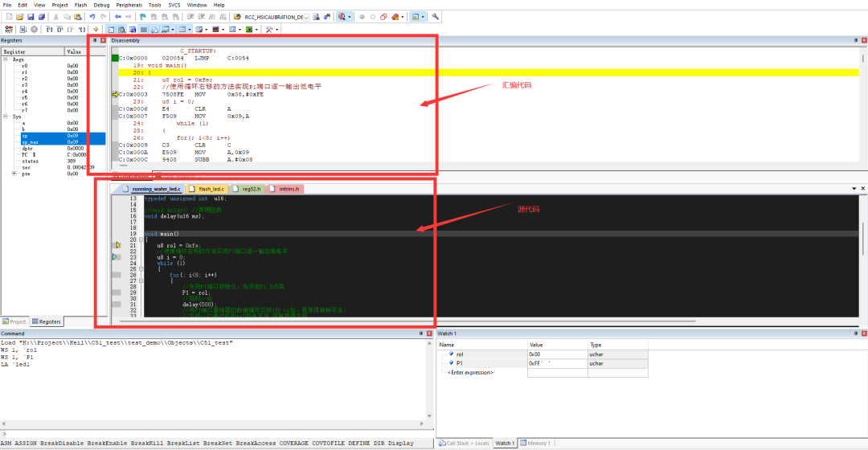Click disassembly line C:0x0006 CLR A

click(175, 109)
